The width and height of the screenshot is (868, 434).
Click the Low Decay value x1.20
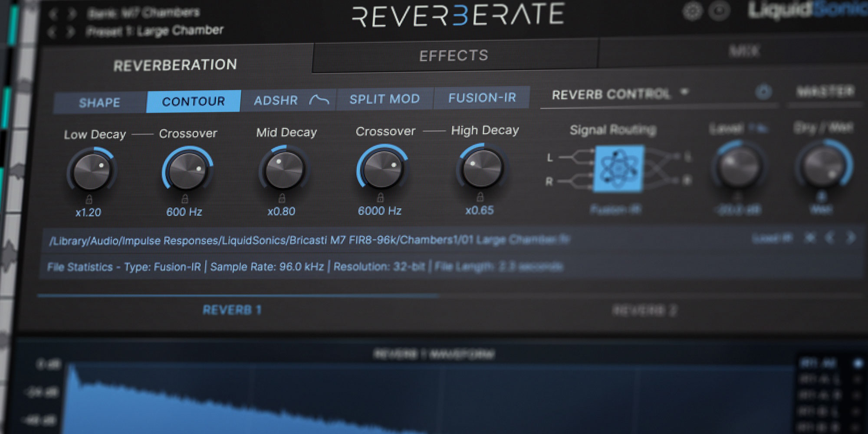coord(88,212)
